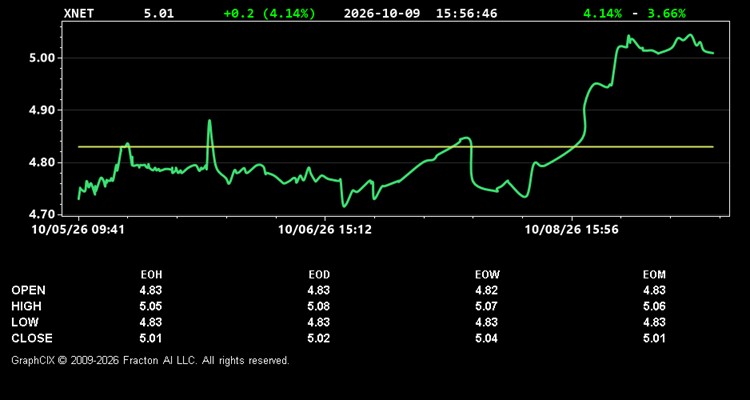Click the 4.14% - 3.66% range indicator

pos(634,13)
